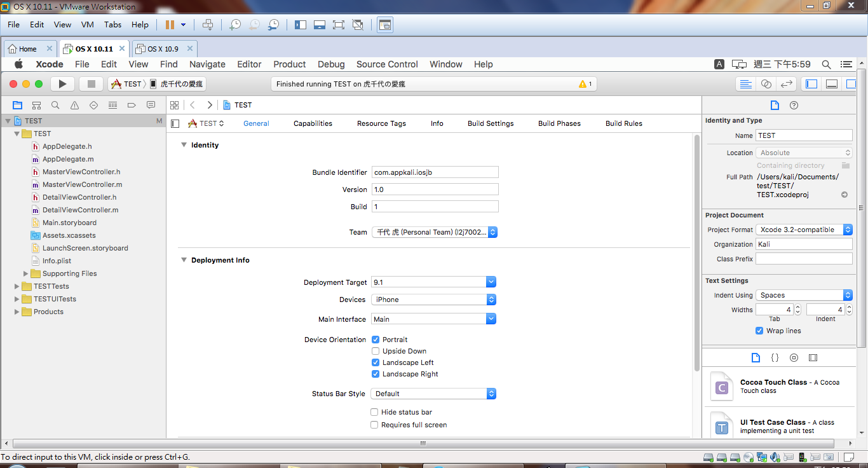Viewport: 868px width, 468px height.
Task: Click the Bundle Identifier field
Action: pos(435,172)
